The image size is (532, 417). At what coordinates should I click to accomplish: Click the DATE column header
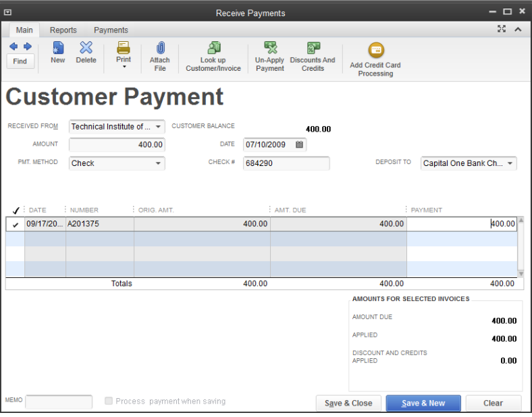click(37, 211)
